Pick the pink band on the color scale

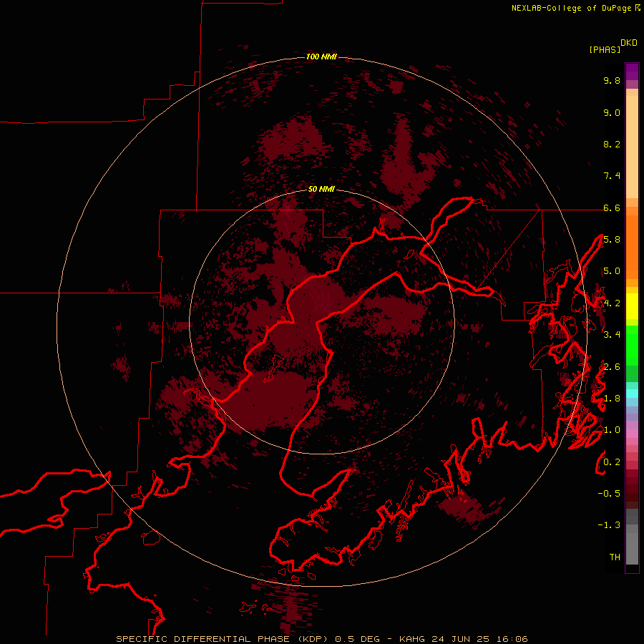click(x=632, y=434)
